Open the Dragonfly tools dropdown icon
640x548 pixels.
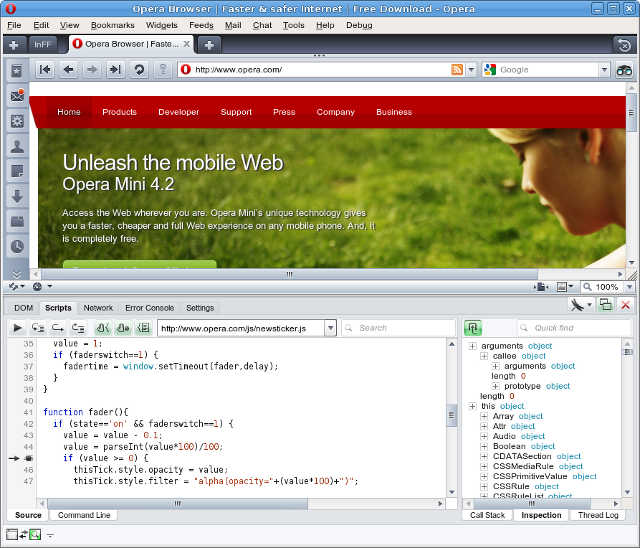[581, 305]
